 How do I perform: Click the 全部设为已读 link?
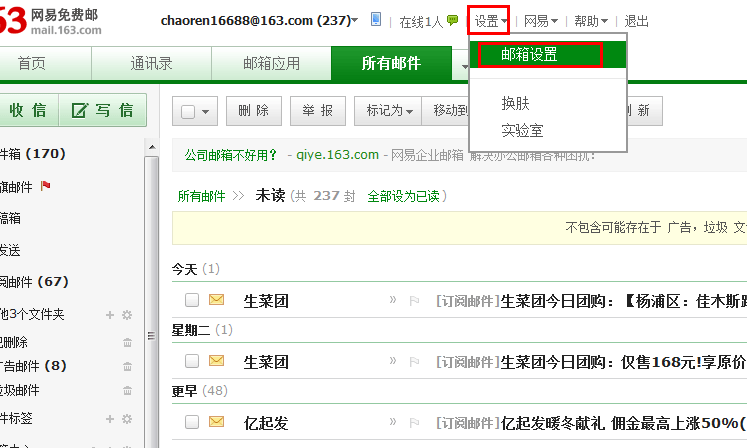click(x=404, y=196)
